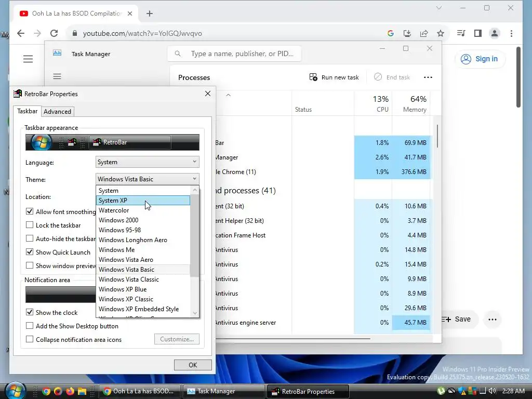Viewport: 532px width, 399px height.
Task: Open Chrome three-dot menu
Action: point(511,33)
